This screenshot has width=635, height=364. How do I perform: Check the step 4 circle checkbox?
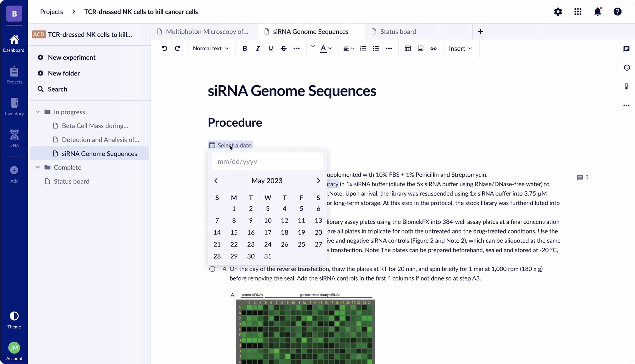(x=212, y=269)
